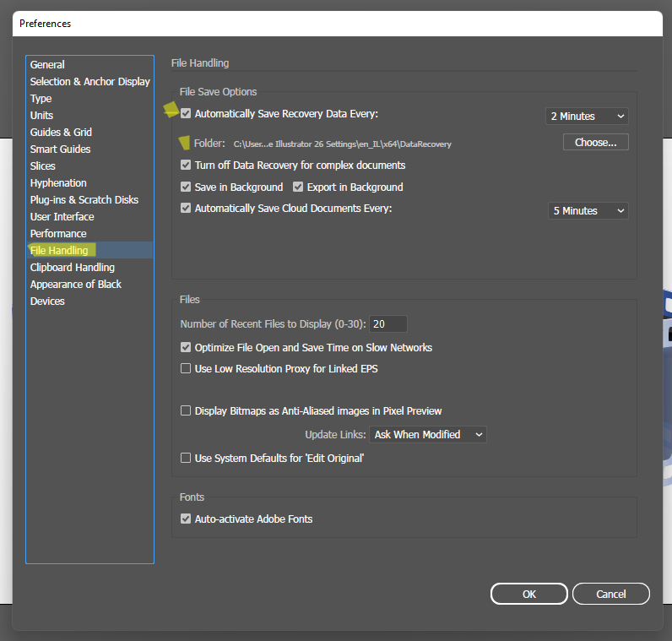Uncheck Export in Background
The image size is (672, 641).
(298, 187)
